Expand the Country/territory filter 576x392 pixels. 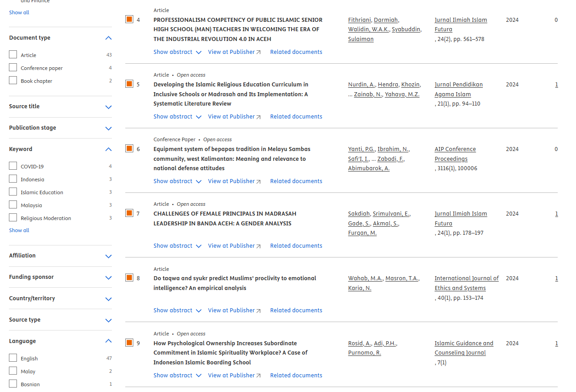[108, 299]
